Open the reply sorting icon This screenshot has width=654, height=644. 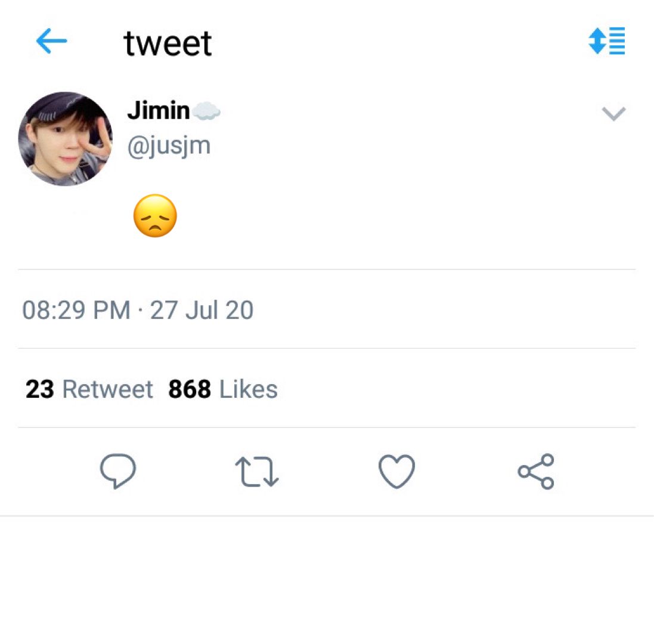point(606,41)
